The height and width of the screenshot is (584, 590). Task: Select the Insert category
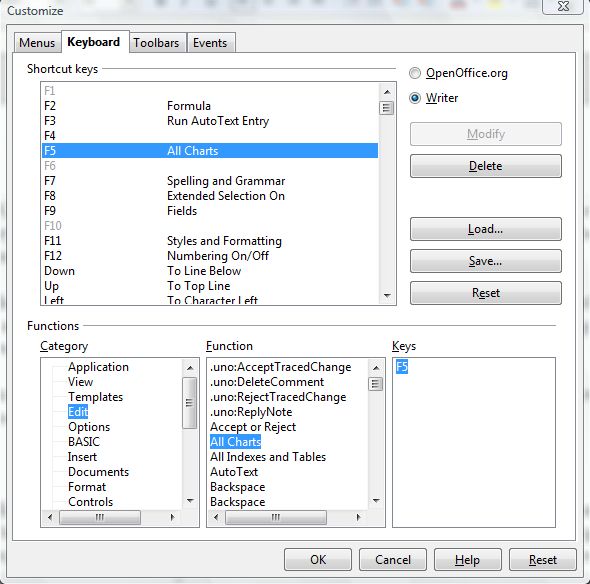[82, 457]
